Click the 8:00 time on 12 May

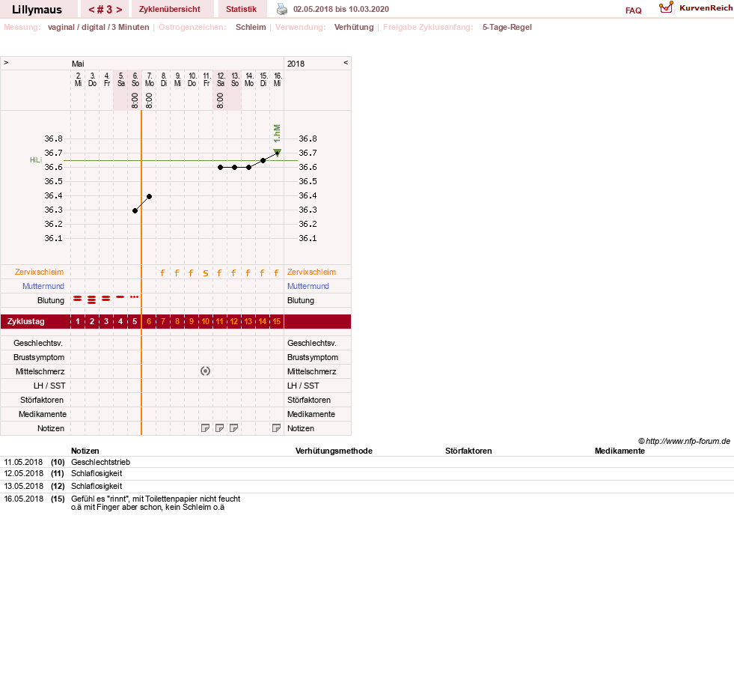[220, 101]
